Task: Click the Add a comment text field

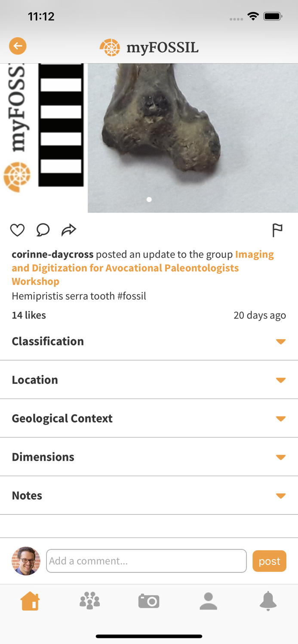Action: (146, 561)
